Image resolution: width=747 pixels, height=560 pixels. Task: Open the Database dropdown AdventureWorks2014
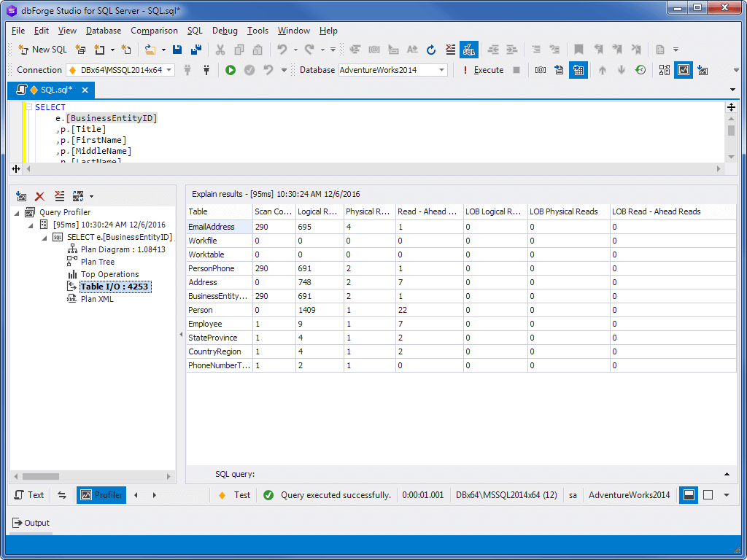(392, 70)
